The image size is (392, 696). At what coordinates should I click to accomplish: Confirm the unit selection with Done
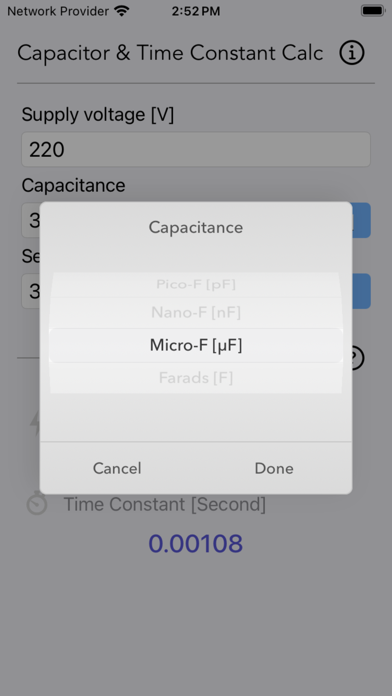pos(274,468)
